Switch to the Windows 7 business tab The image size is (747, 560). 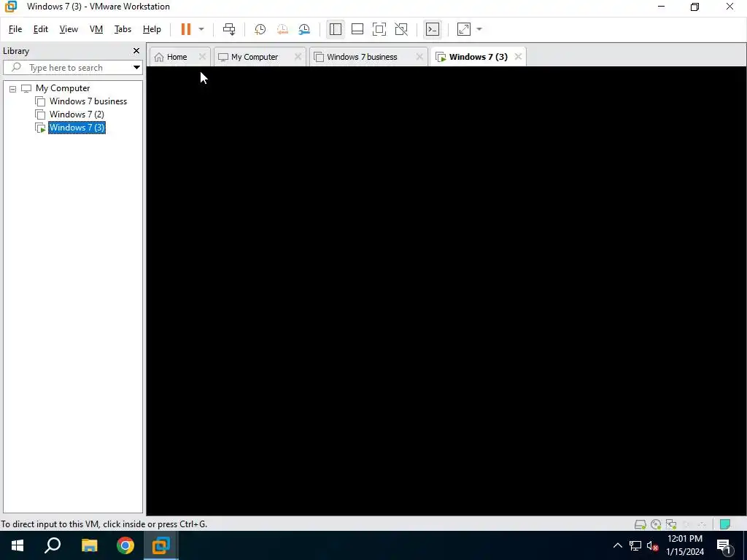point(362,57)
